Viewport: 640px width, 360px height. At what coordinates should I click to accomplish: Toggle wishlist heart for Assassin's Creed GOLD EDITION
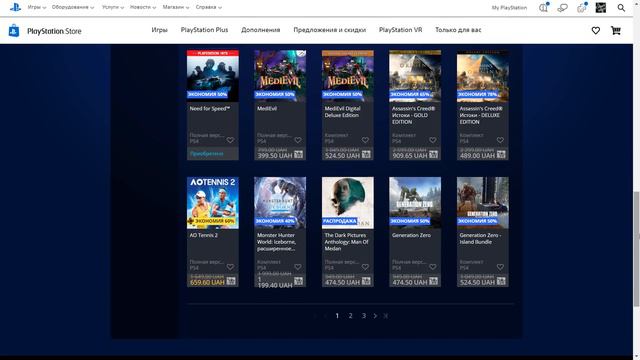click(433, 140)
